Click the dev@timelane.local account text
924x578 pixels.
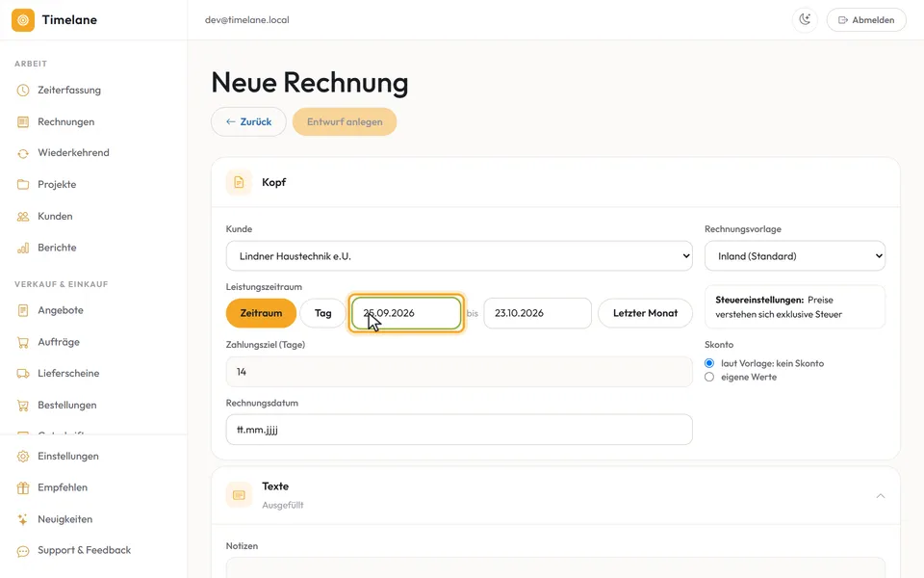tap(247, 20)
